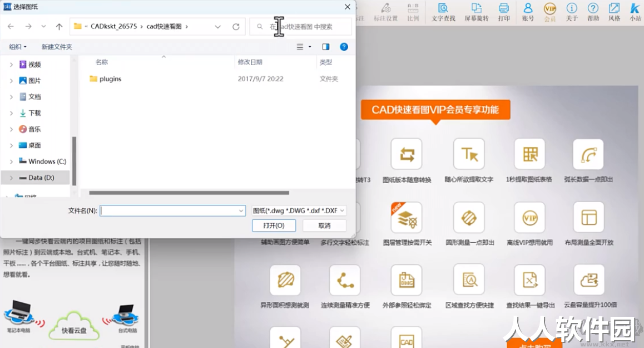Screen dimensions: 644x348
Task: Click the 随心所欲提取文字 feature icon
Action: pyautogui.click(x=469, y=154)
